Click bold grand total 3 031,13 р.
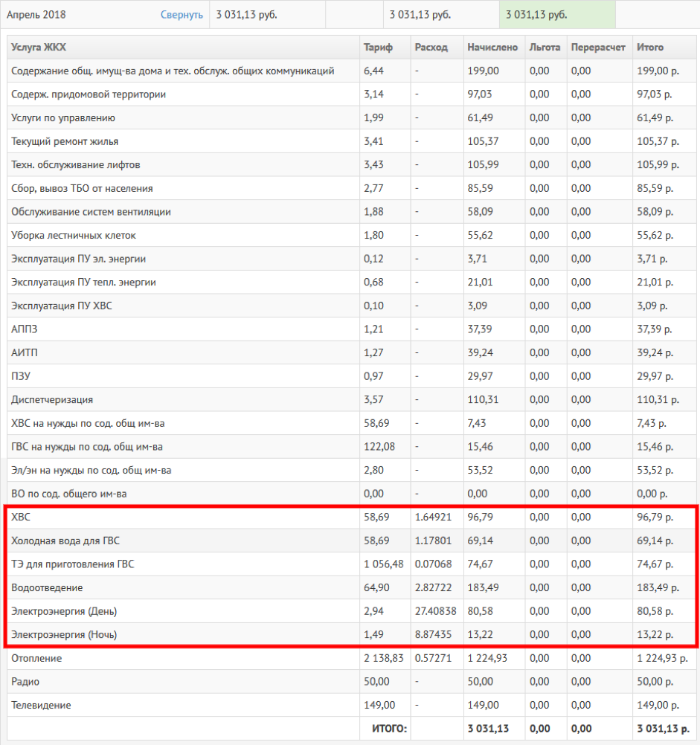Image resolution: width=700 pixels, height=745 pixels. 664,729
